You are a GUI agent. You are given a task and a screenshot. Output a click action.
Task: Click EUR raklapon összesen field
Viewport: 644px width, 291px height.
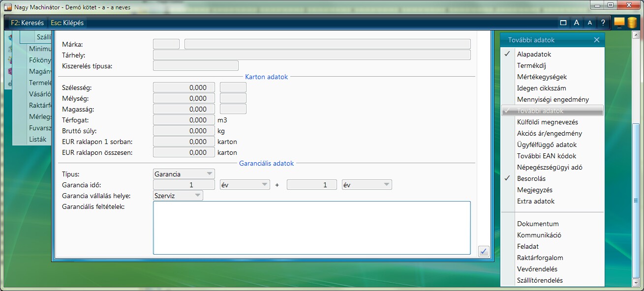tap(184, 152)
